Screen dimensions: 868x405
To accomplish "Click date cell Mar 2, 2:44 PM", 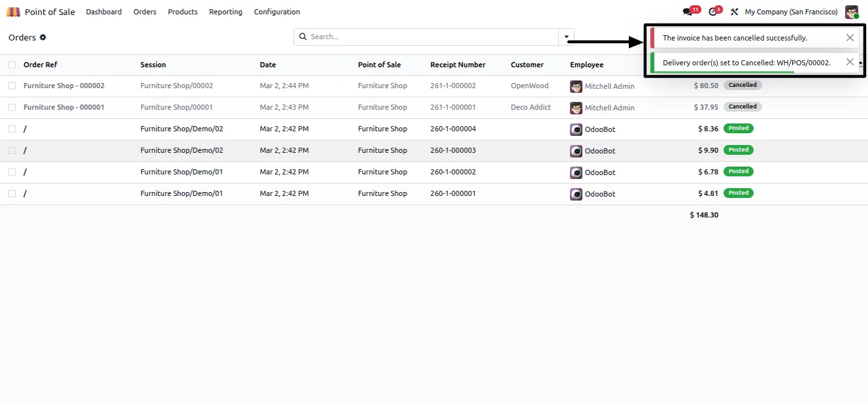I will [x=284, y=86].
